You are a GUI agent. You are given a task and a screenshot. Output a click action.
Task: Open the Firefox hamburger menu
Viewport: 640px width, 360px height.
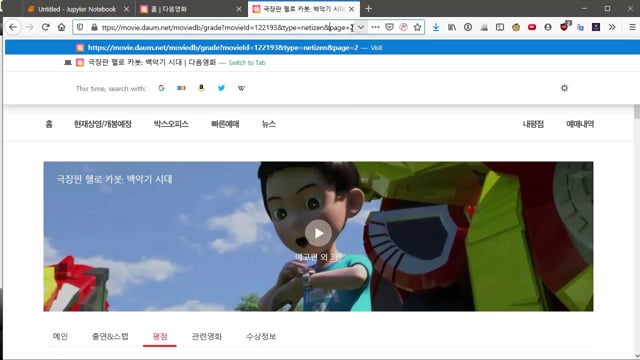(x=632, y=27)
